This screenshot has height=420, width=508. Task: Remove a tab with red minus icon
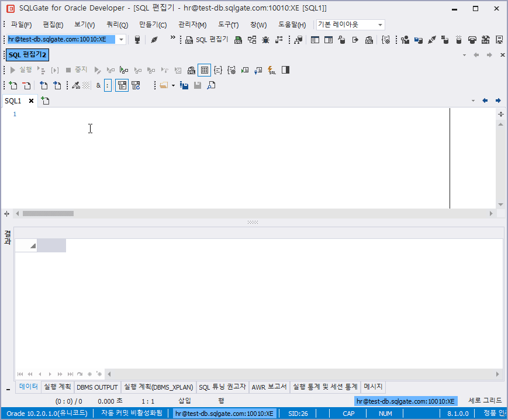(x=26, y=85)
